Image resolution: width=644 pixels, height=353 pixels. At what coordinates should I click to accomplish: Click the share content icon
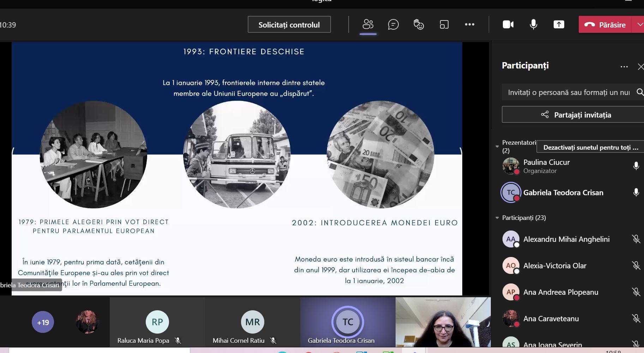(559, 24)
